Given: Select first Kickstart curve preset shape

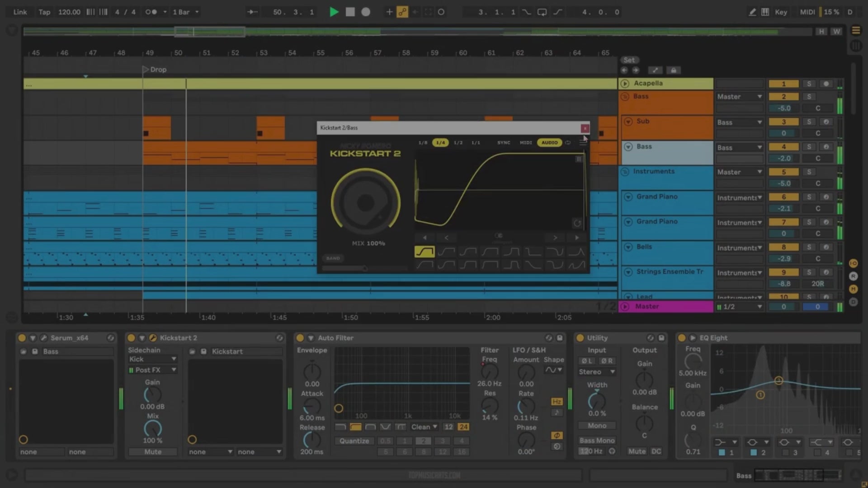Looking at the screenshot, I should pos(425,252).
